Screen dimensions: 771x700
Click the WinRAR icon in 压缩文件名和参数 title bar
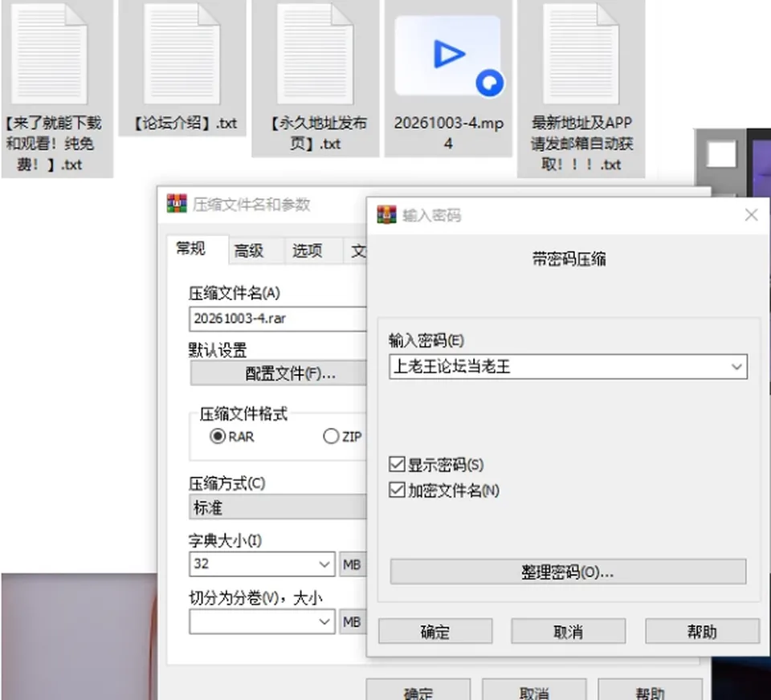(x=177, y=204)
